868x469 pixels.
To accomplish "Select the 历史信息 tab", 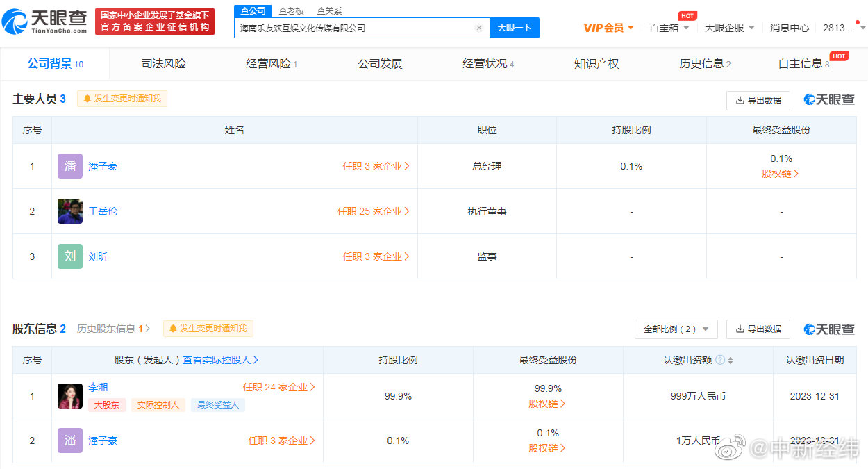I will (x=705, y=64).
